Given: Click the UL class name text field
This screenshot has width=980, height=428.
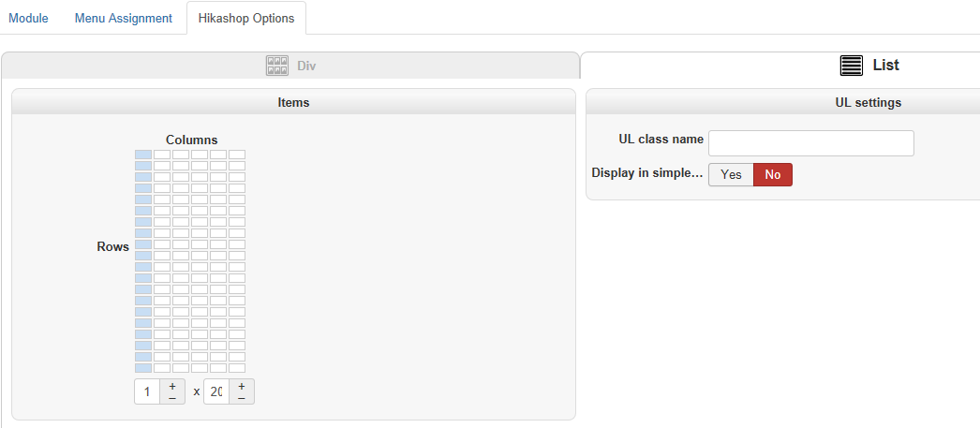Looking at the screenshot, I should click(x=810, y=143).
